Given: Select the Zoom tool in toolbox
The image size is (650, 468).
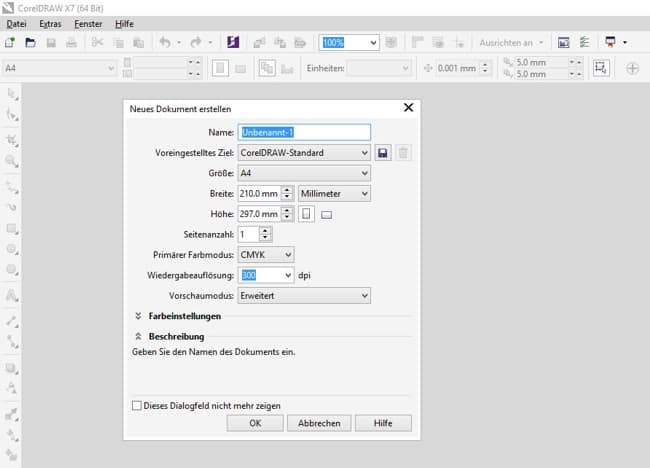Looking at the screenshot, I should pyautogui.click(x=12, y=161).
